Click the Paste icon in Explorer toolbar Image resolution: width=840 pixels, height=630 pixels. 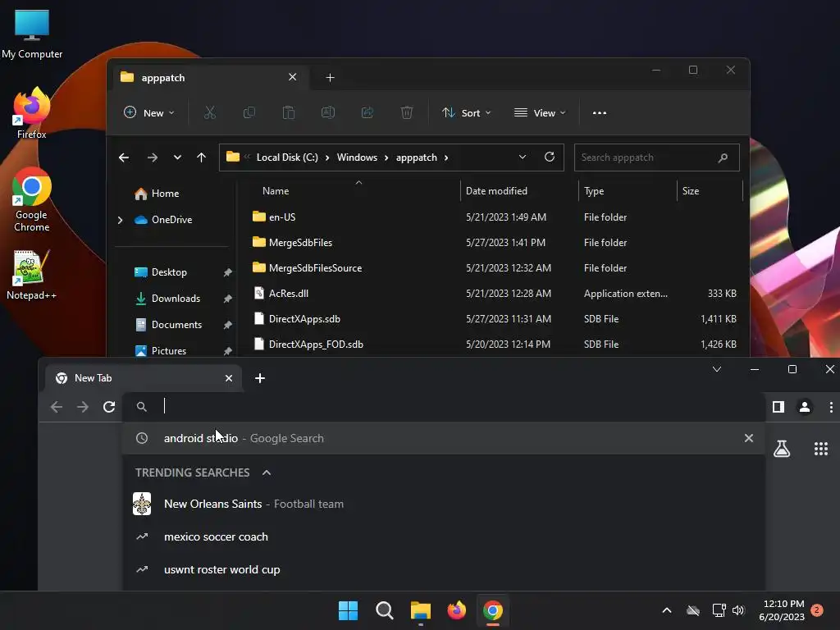pyautogui.click(x=289, y=113)
